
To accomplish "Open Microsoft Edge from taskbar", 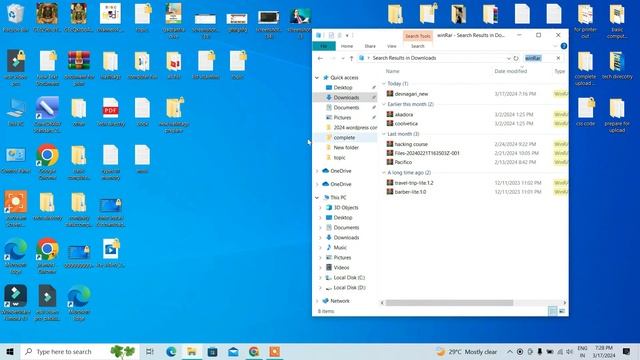I will point(171,351).
